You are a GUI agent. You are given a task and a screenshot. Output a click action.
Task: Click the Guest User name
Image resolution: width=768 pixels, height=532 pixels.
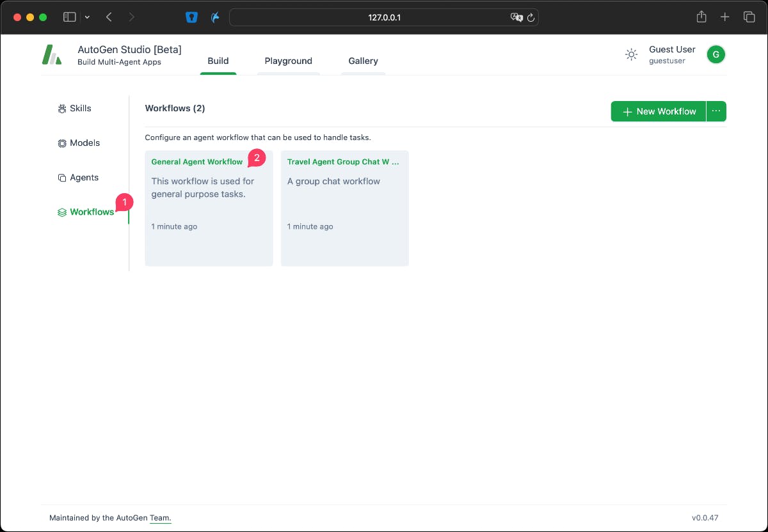(x=672, y=49)
